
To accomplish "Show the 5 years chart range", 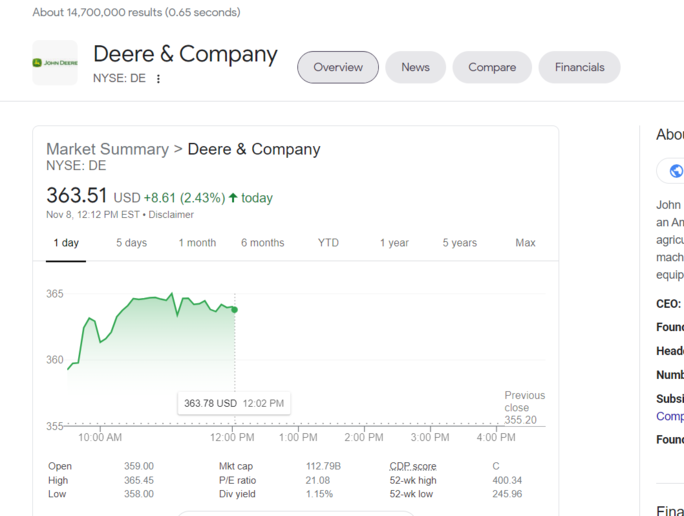I will pyautogui.click(x=459, y=243).
